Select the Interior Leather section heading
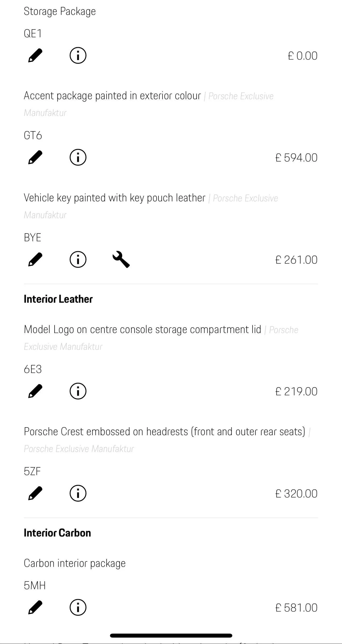 [x=58, y=299]
